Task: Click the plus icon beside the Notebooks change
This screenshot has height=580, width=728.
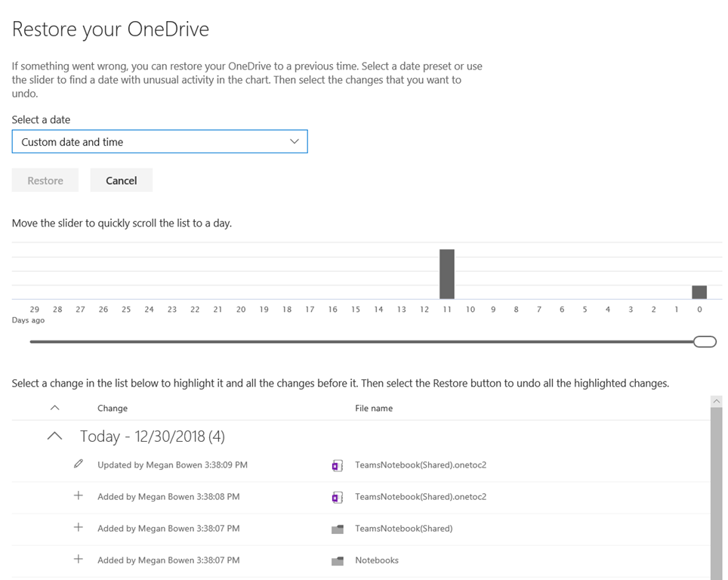Action: click(79, 559)
